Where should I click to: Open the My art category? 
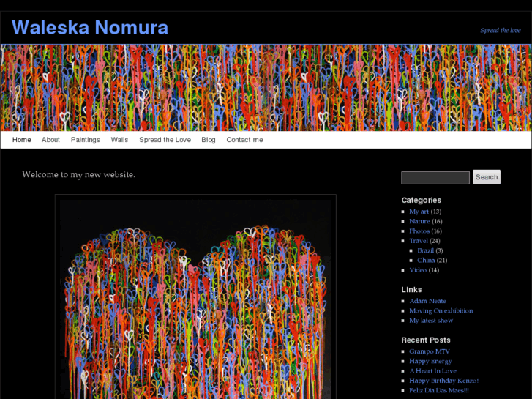pyautogui.click(x=419, y=212)
